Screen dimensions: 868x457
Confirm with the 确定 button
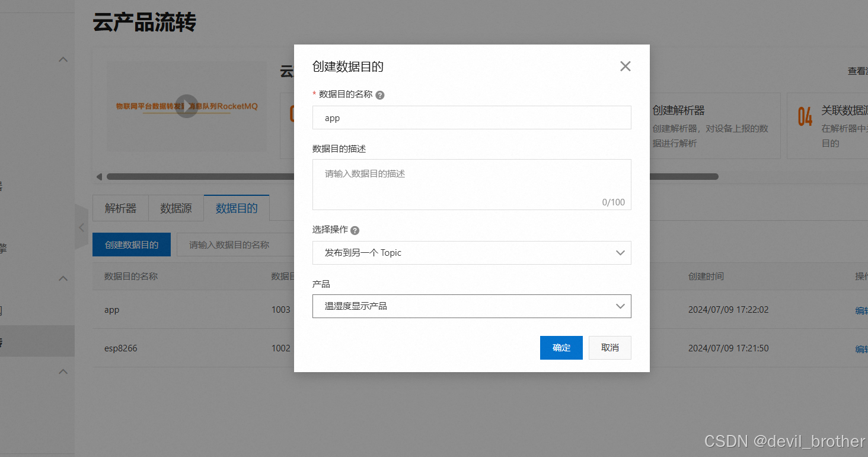tap(561, 348)
